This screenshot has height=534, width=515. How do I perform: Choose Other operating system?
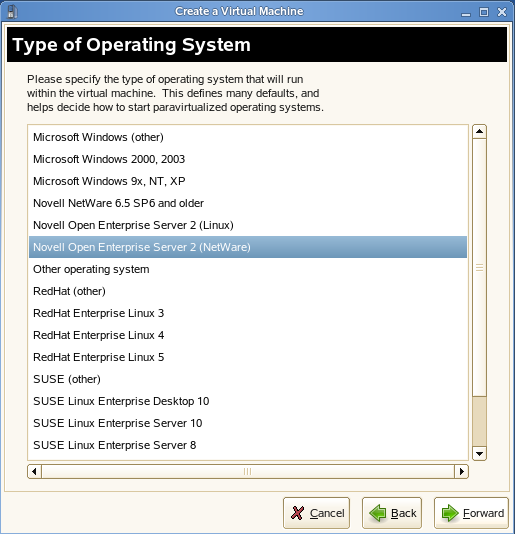[x=248, y=269]
